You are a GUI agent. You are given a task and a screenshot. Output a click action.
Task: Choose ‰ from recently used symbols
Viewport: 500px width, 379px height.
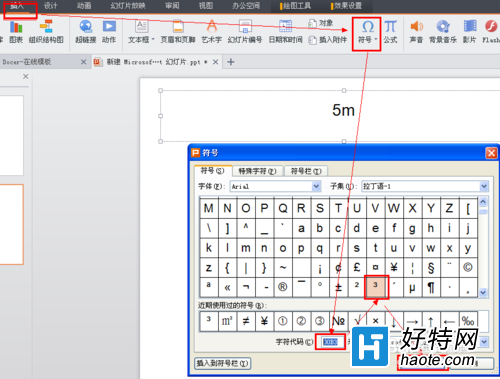click(x=468, y=321)
